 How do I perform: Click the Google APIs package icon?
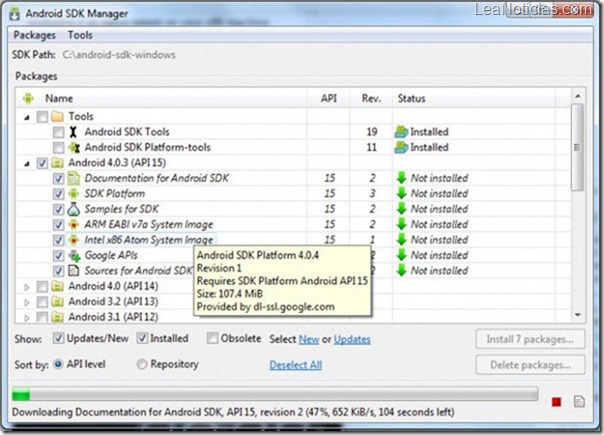[72, 255]
